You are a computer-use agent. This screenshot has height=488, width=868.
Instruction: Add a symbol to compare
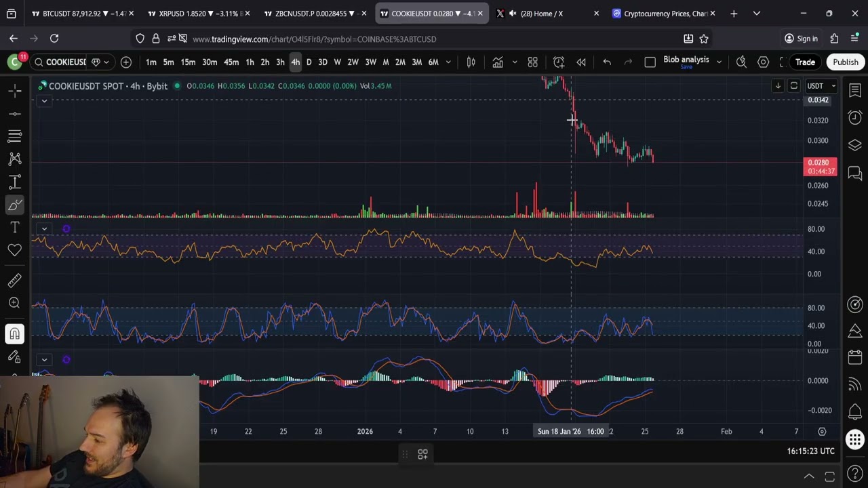(x=126, y=62)
